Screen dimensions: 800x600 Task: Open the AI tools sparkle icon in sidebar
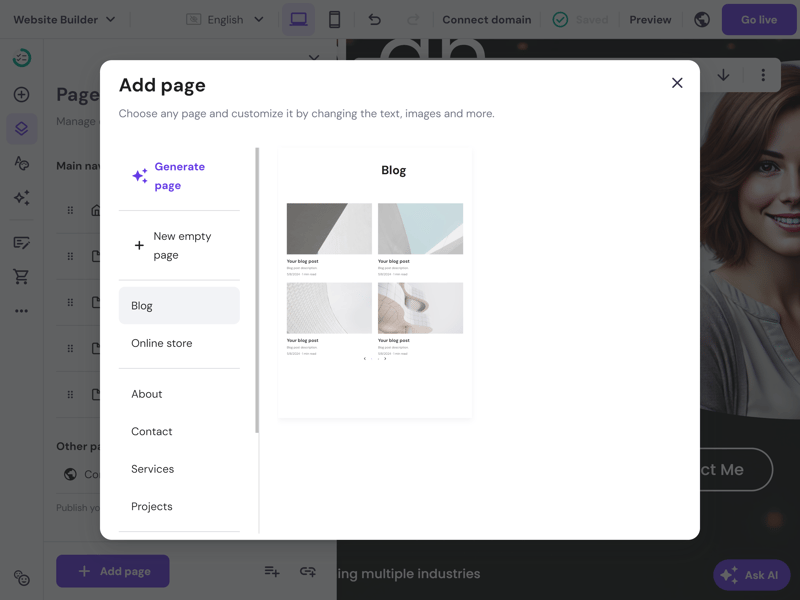[21, 197]
